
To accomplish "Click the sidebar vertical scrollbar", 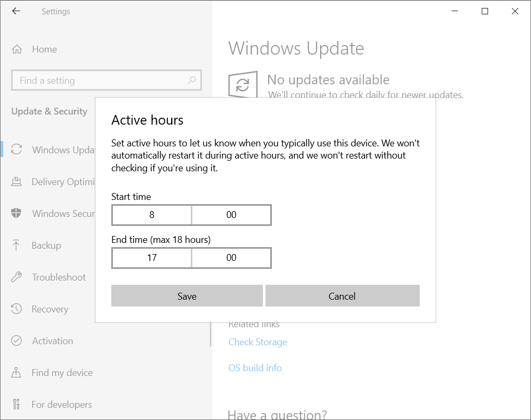I will tap(210, 334).
